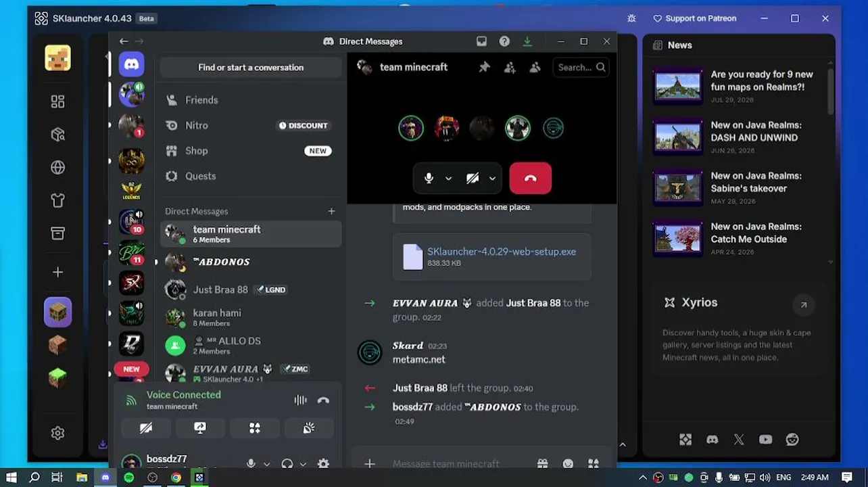
Task: Hang up the call with red button
Action: coord(530,178)
